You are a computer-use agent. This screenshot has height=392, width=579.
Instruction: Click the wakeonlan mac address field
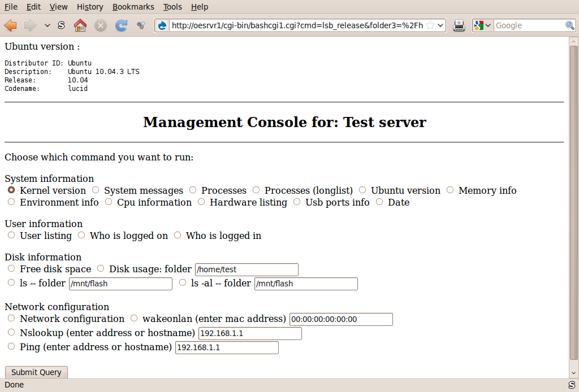[x=341, y=319]
